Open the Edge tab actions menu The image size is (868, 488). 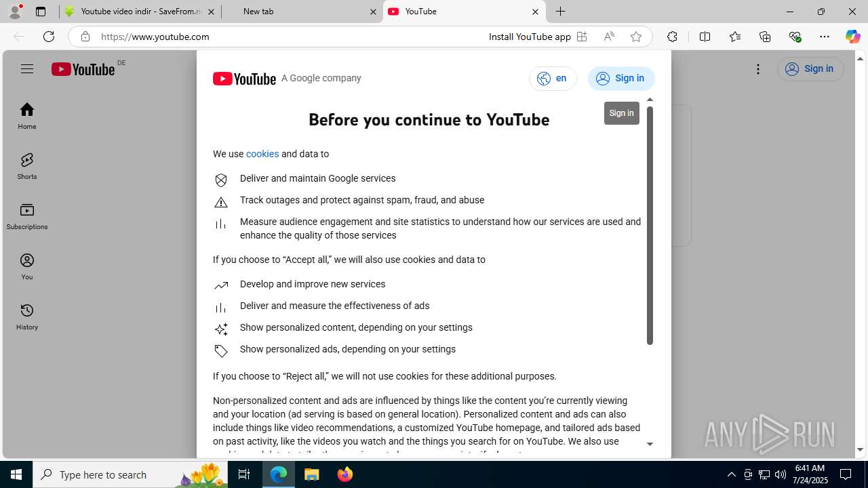[41, 12]
